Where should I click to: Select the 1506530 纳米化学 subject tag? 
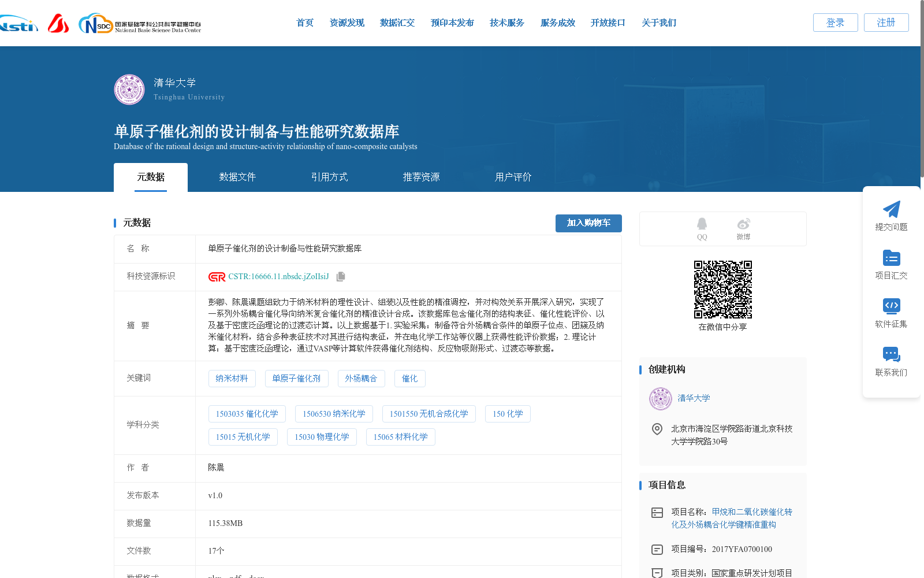pos(334,414)
